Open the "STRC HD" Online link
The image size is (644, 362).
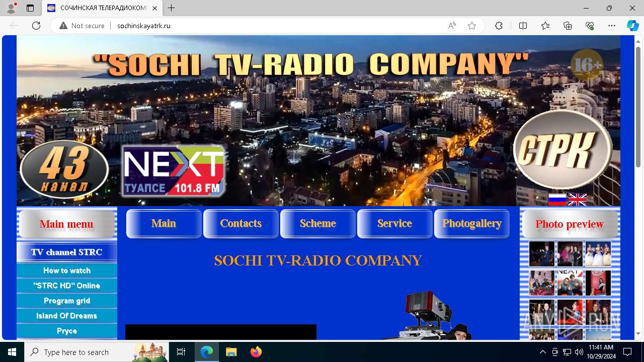click(x=67, y=286)
